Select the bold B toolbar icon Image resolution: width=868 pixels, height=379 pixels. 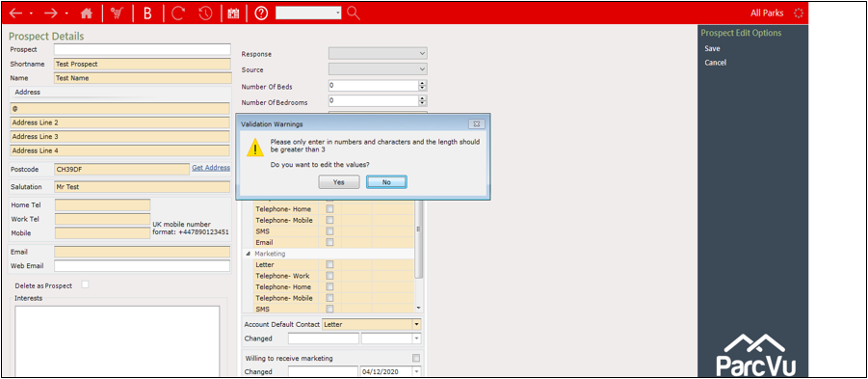point(147,14)
